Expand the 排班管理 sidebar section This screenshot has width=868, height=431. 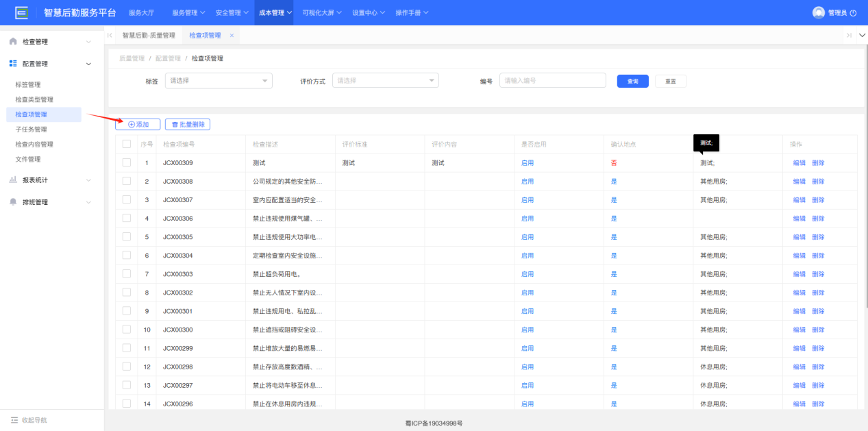[x=88, y=202]
